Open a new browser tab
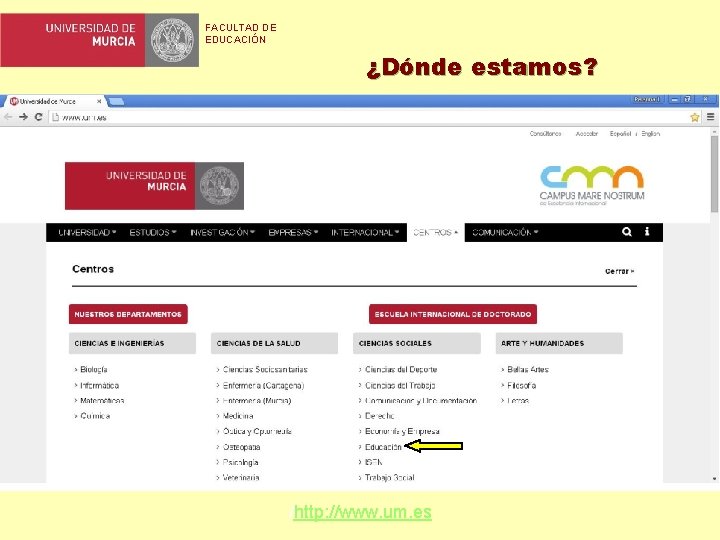The image size is (720, 540). [116, 101]
